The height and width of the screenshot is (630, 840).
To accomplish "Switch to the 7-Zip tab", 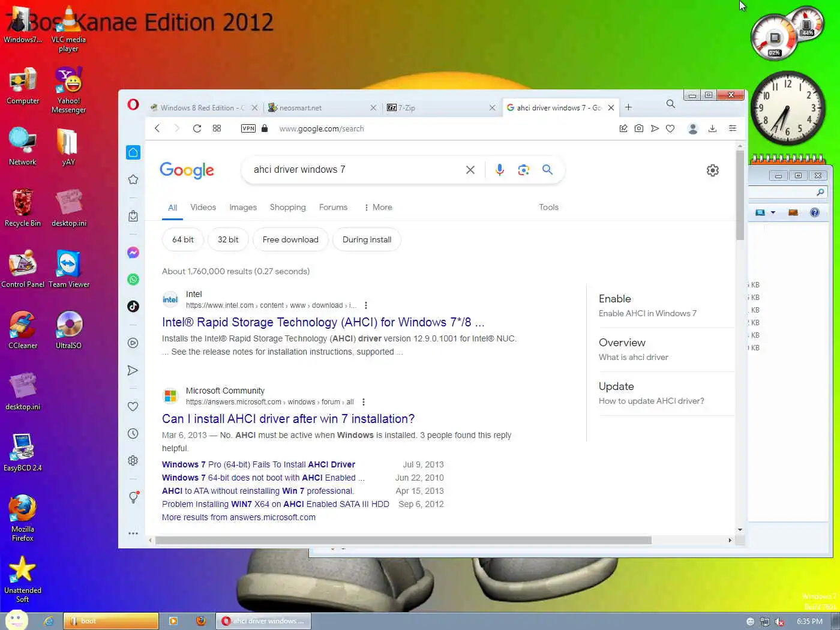I will tap(441, 108).
